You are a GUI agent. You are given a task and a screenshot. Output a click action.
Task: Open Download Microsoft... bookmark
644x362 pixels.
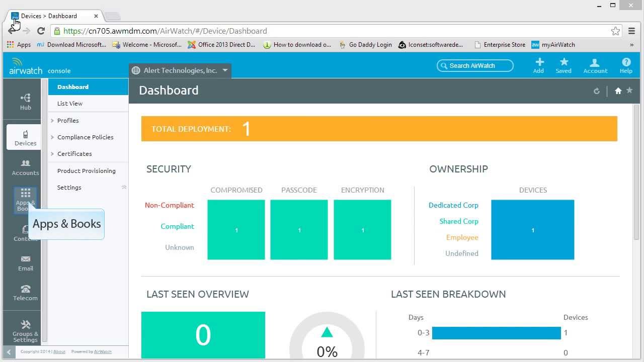(x=71, y=45)
